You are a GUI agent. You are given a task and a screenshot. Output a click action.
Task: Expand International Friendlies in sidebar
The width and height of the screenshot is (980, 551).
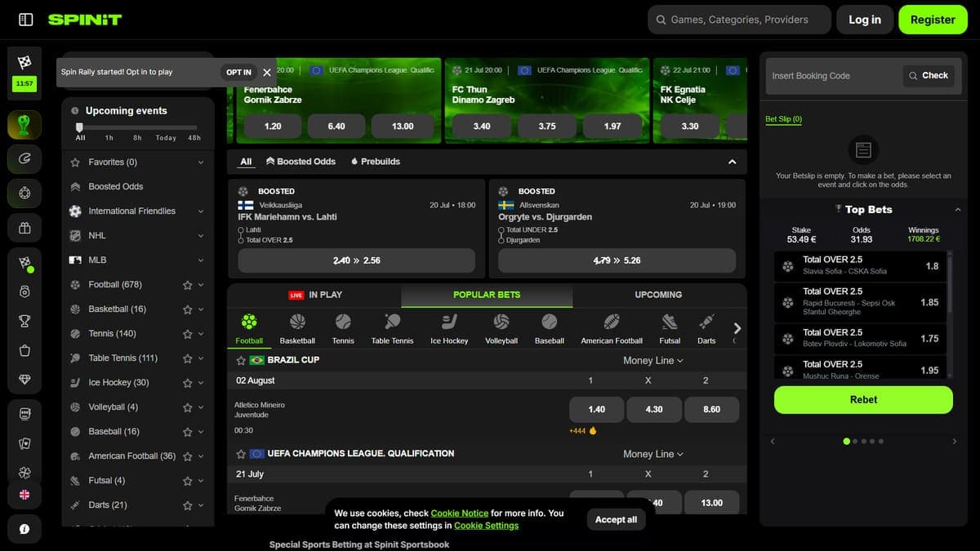[201, 211]
